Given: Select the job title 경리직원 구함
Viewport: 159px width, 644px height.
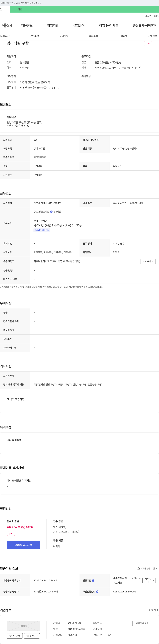Looking at the screenshot, I should coord(18,43).
